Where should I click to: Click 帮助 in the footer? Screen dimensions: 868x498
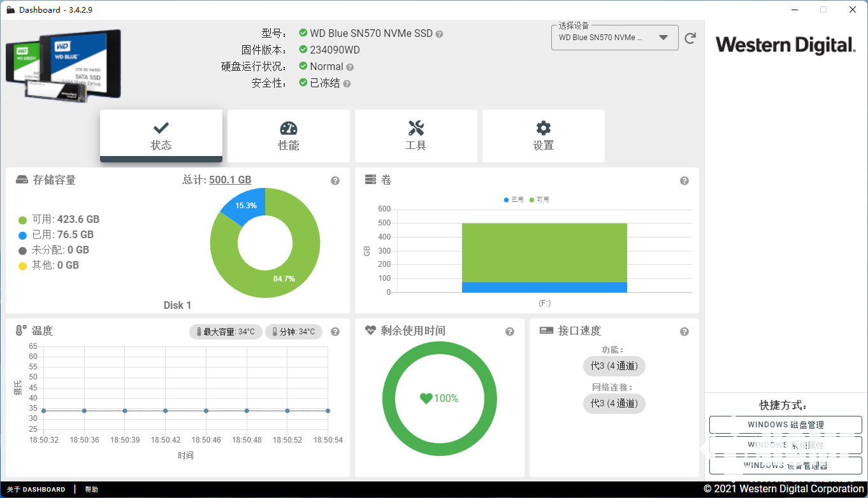(x=92, y=490)
